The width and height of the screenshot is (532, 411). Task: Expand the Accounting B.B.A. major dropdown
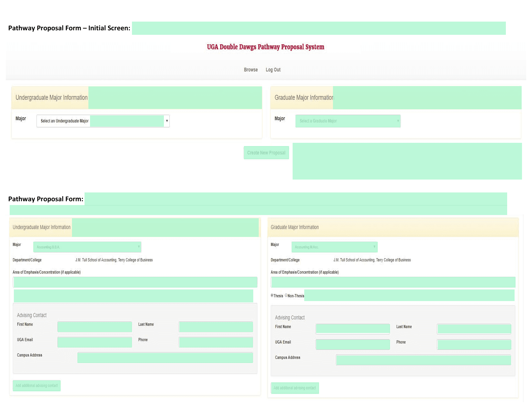point(87,247)
